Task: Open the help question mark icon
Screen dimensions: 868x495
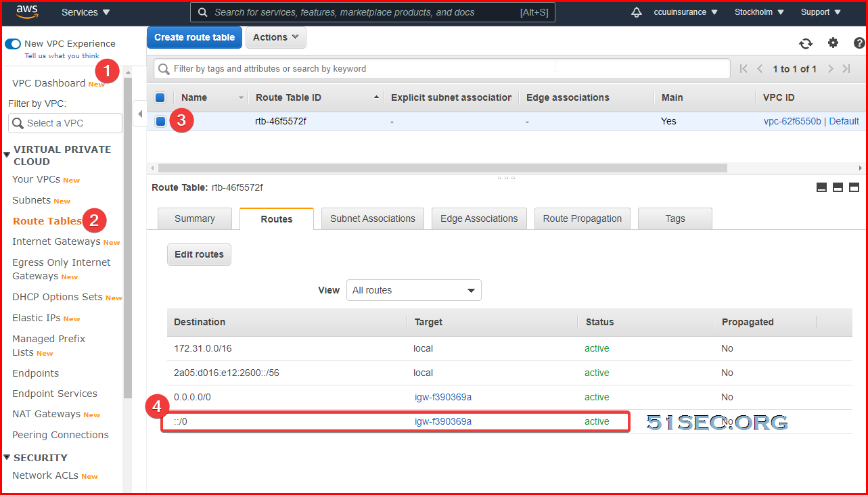Action: coord(859,43)
